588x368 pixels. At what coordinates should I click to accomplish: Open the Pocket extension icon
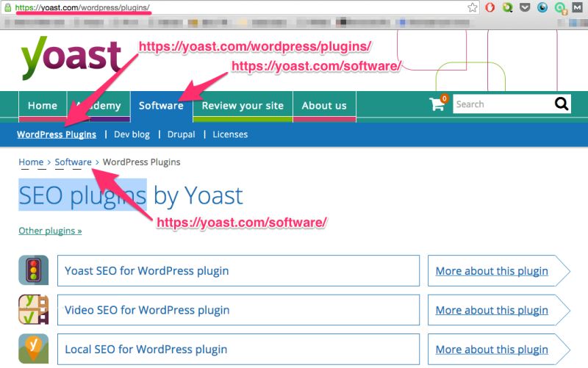525,7
